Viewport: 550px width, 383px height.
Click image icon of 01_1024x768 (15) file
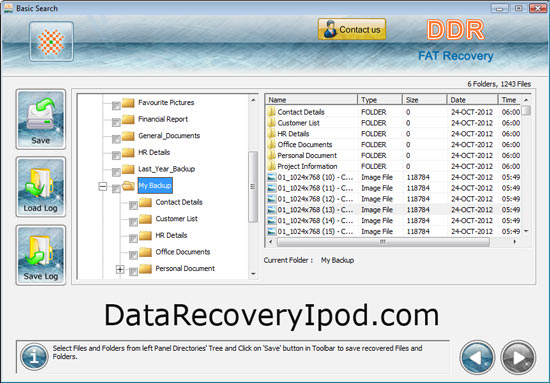(271, 231)
